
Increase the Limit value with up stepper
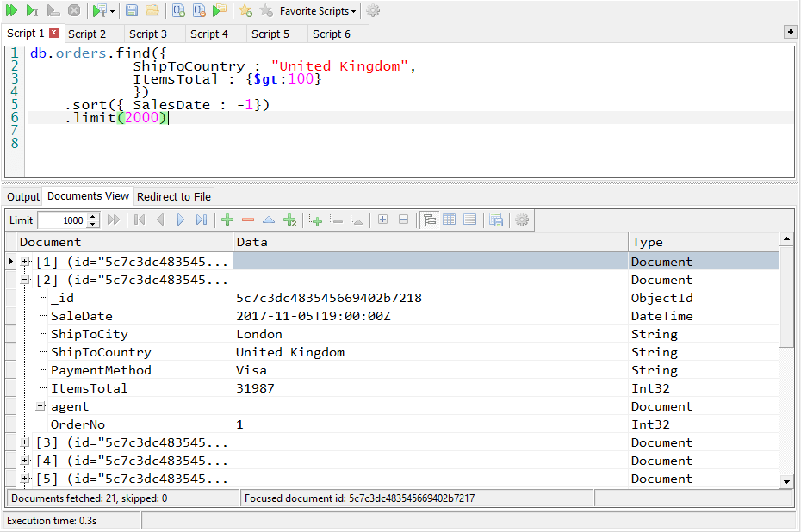[94, 216]
